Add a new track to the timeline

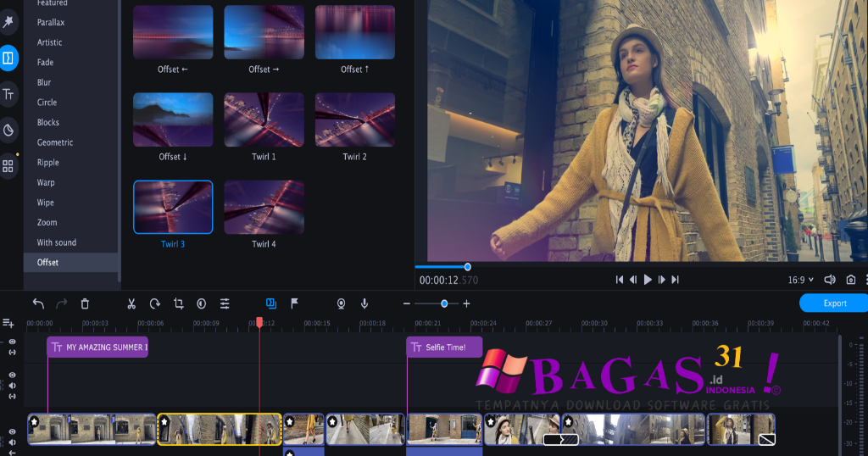coord(8,323)
